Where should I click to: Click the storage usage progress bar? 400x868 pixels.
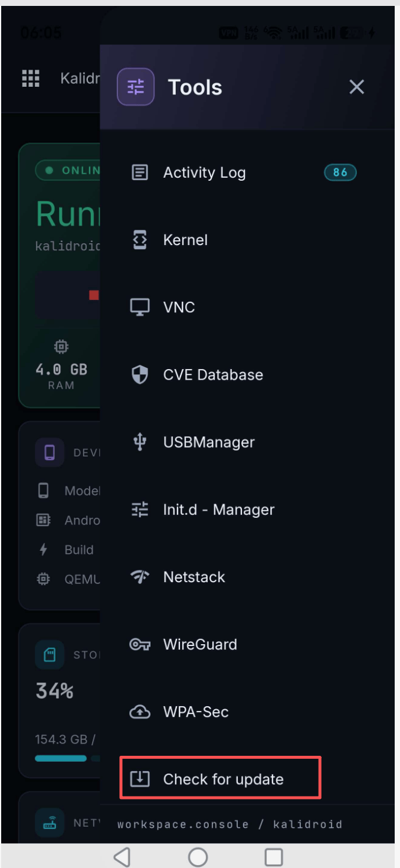click(x=67, y=758)
